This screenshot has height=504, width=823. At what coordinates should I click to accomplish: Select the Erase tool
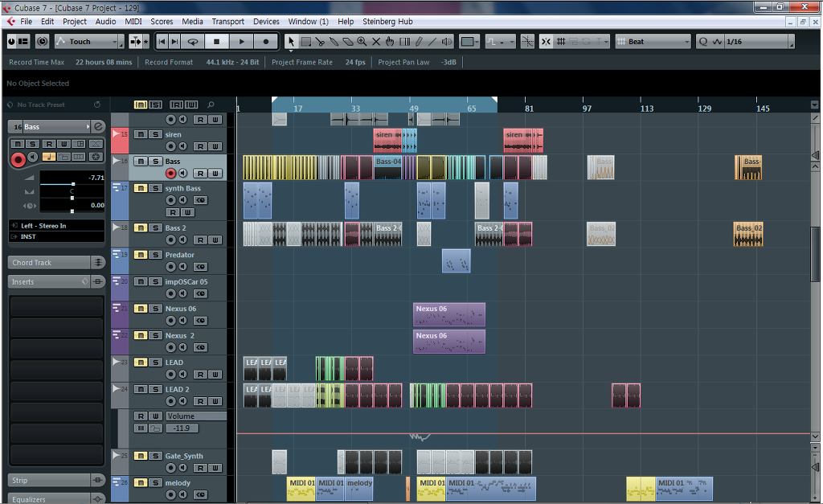coord(348,42)
